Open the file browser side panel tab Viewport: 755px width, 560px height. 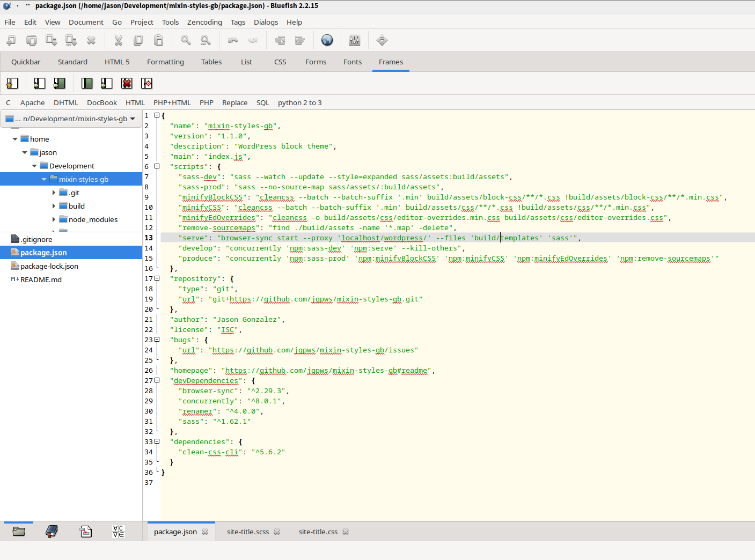pos(19,532)
